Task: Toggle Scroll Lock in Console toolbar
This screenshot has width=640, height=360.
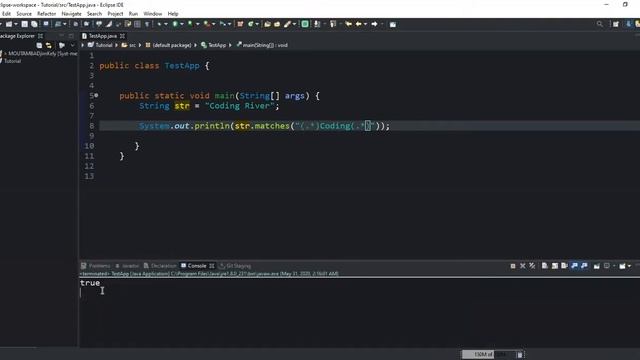Action: coord(555,266)
